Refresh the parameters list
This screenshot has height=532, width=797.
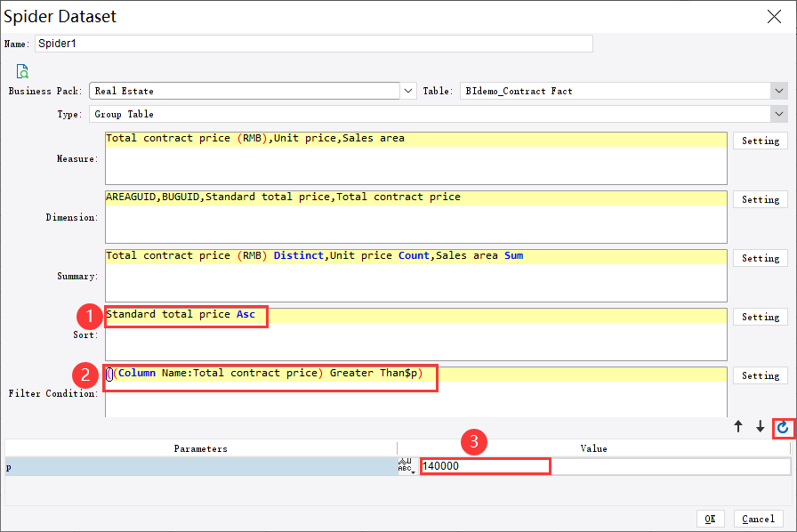pyautogui.click(x=783, y=428)
